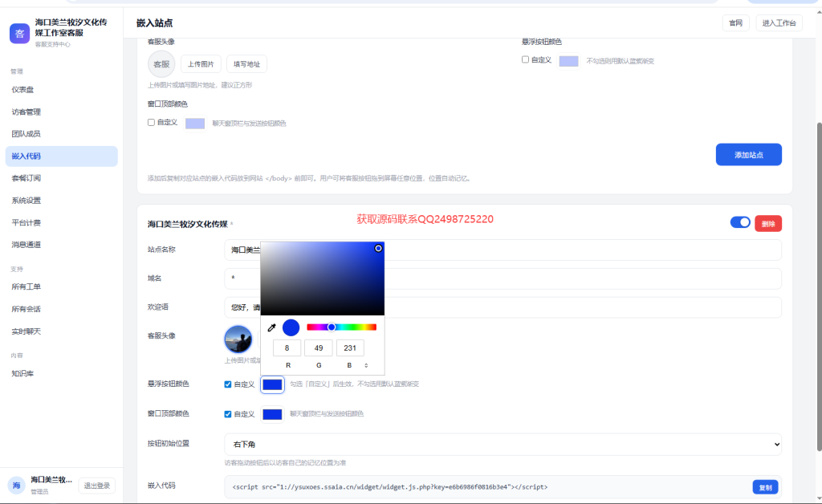Go to 平台计费 page

pos(61,222)
